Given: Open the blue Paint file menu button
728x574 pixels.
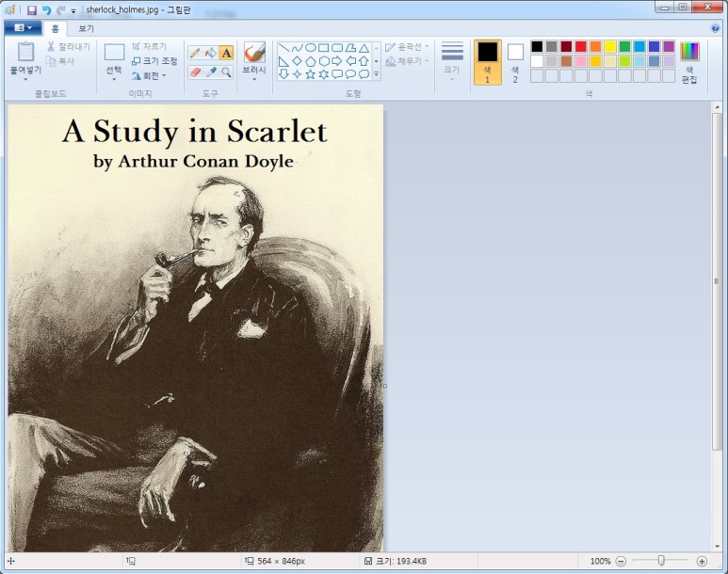Looking at the screenshot, I should pyautogui.click(x=23, y=28).
